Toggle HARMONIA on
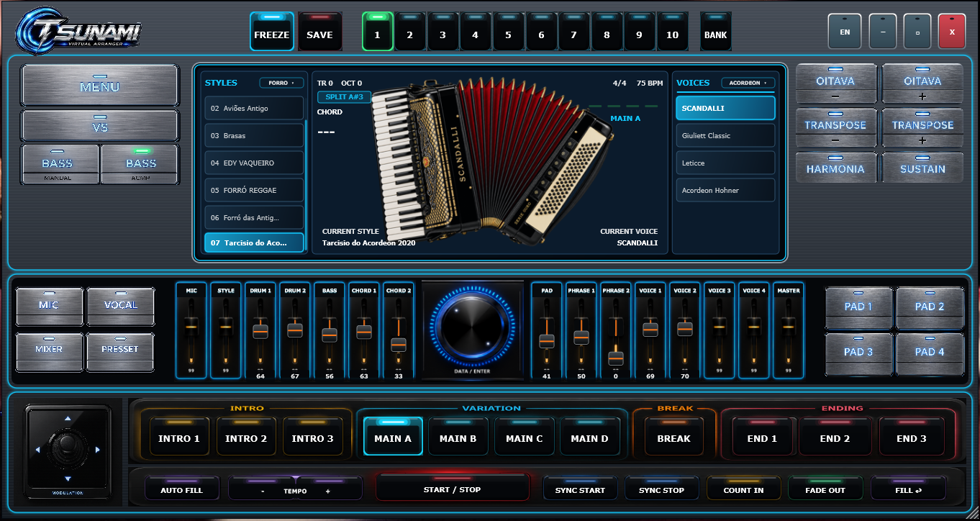Image resolution: width=980 pixels, height=521 pixels. [835, 167]
